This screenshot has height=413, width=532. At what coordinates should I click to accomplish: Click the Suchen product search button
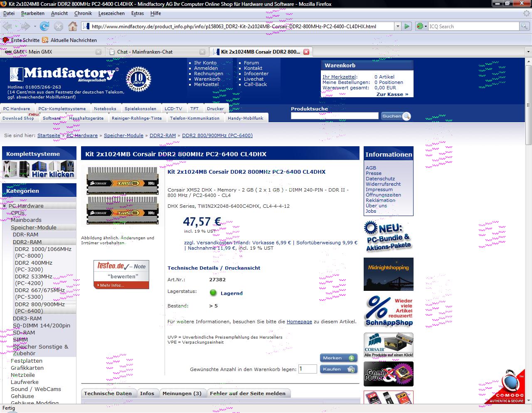point(396,116)
